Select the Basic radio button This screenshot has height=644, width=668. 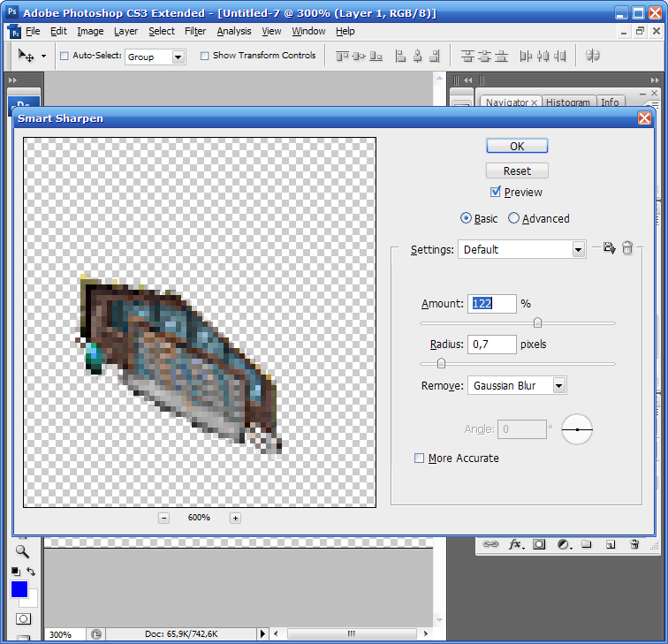pos(466,218)
